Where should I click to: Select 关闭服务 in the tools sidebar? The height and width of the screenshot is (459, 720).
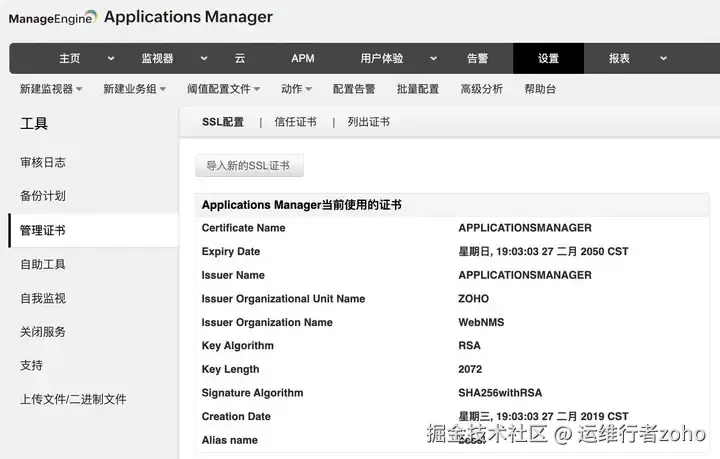(43, 332)
